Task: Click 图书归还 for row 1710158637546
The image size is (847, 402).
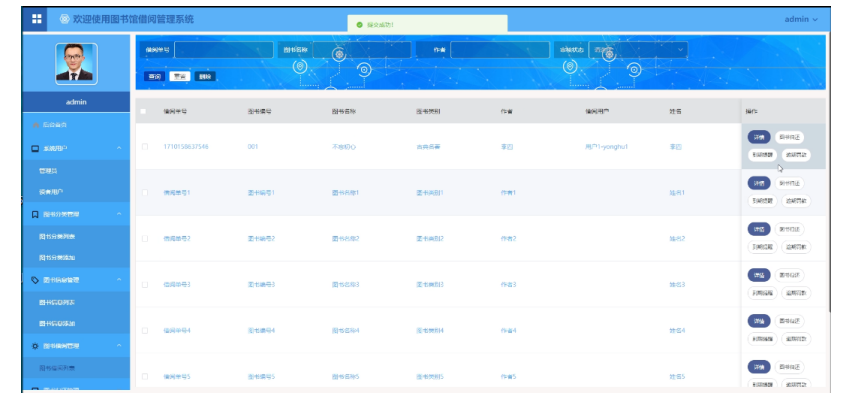Action: click(x=790, y=137)
